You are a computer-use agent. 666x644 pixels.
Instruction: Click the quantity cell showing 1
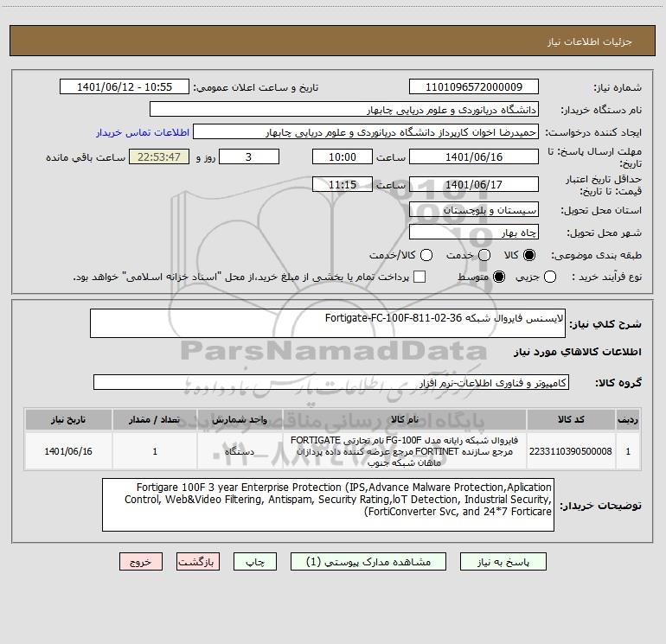click(x=155, y=451)
